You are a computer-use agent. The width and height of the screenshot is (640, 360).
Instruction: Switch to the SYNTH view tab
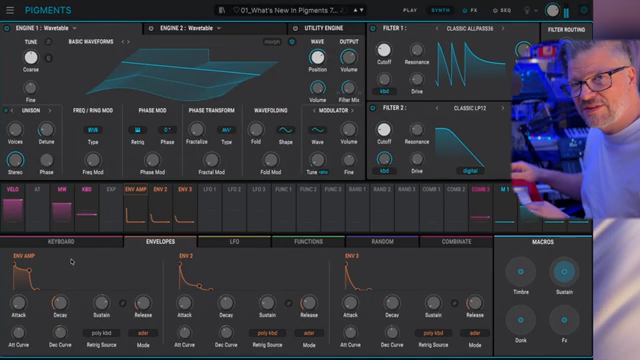(440, 10)
